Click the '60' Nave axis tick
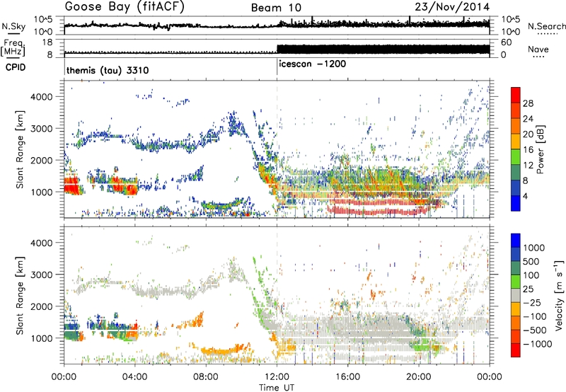 coord(507,42)
